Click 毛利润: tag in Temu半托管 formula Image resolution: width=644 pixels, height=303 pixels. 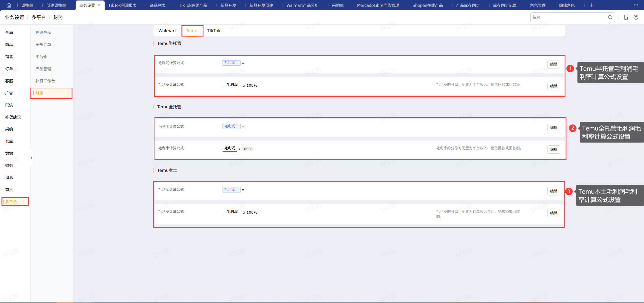tap(231, 63)
